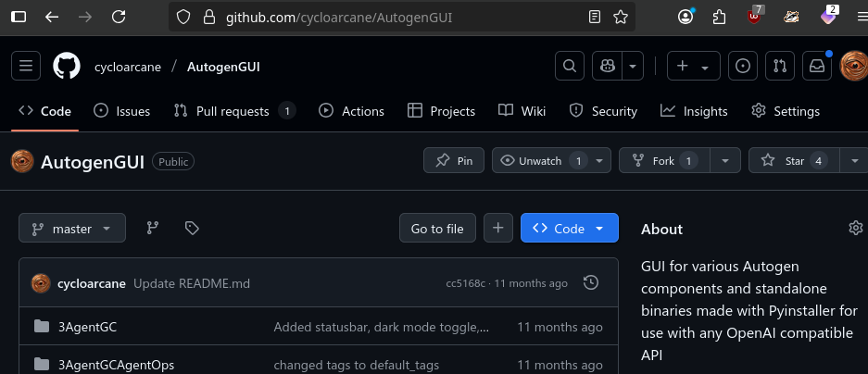Screen dimensions: 868x374
Task: Switch to the Actions tab
Action: click(351, 111)
